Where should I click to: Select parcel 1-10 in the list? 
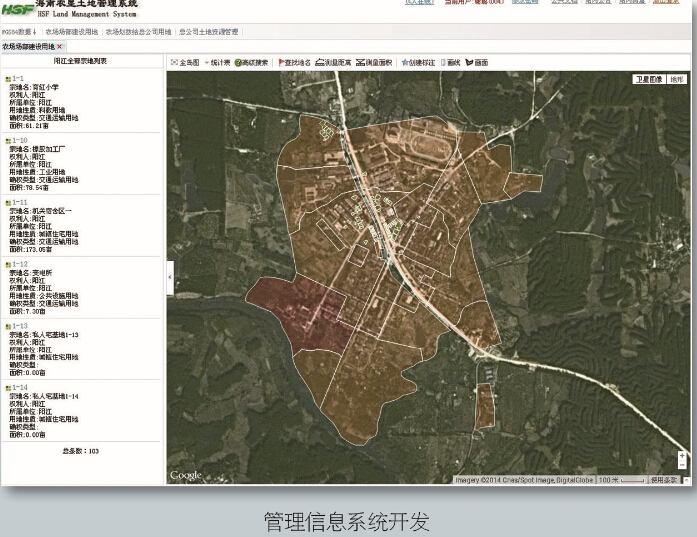point(20,140)
